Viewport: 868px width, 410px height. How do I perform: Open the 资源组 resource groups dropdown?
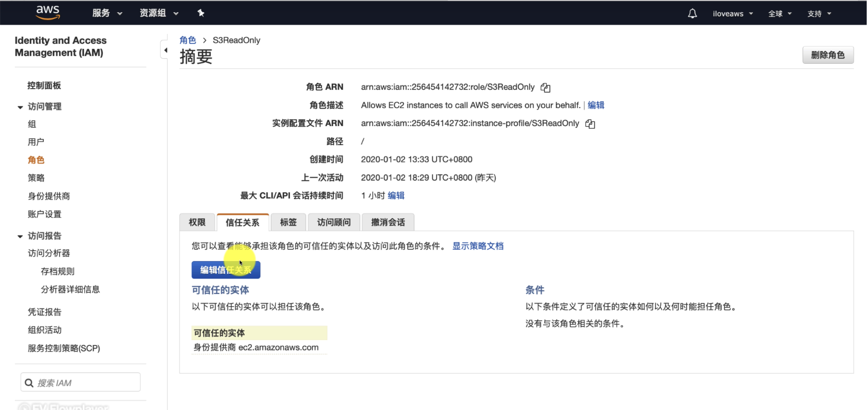pos(159,13)
